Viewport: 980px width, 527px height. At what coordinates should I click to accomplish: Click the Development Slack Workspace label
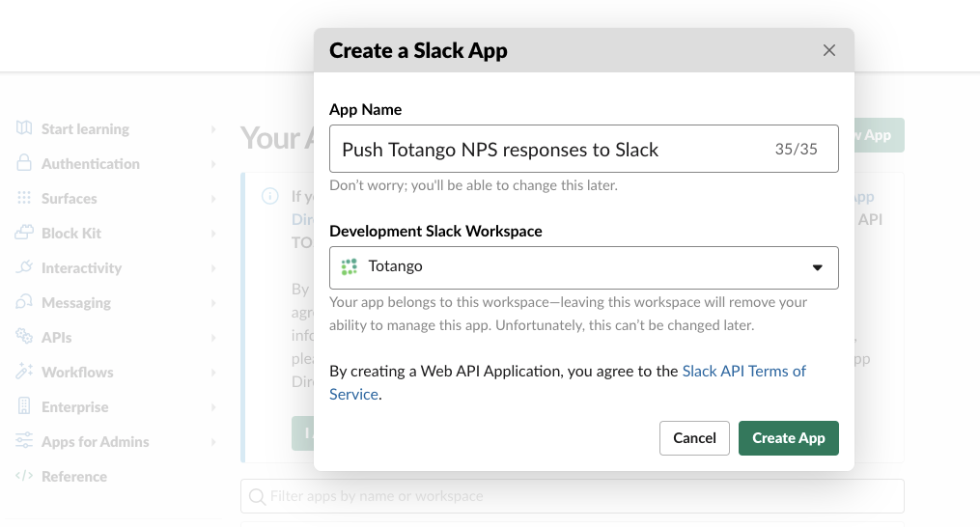[435, 232]
